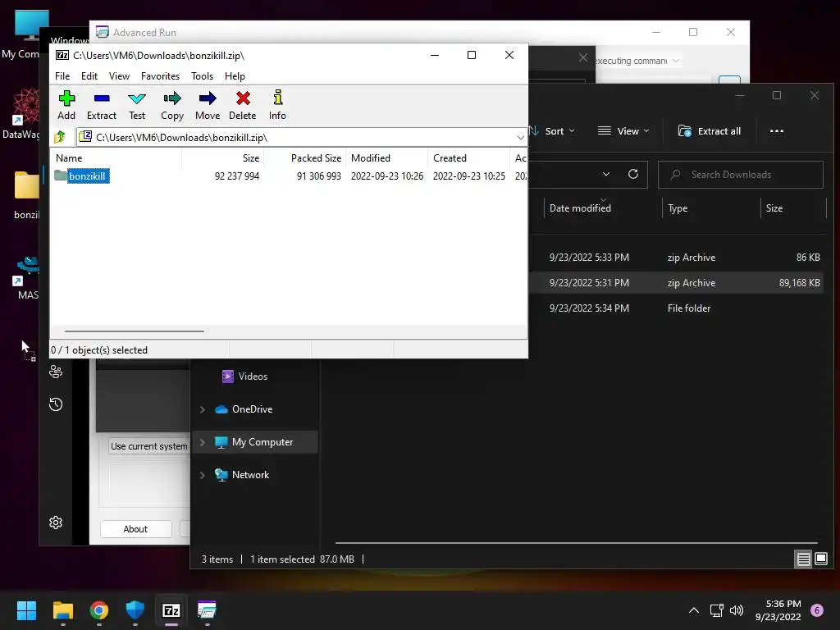Open the Windows Start menu
Screen dimensions: 840x630
tap(26, 610)
